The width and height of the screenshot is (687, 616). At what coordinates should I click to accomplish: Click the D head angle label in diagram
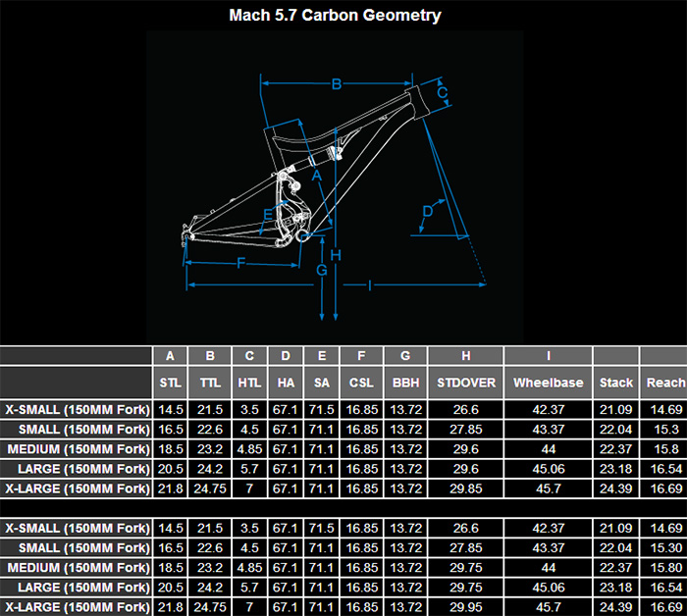pyautogui.click(x=428, y=212)
